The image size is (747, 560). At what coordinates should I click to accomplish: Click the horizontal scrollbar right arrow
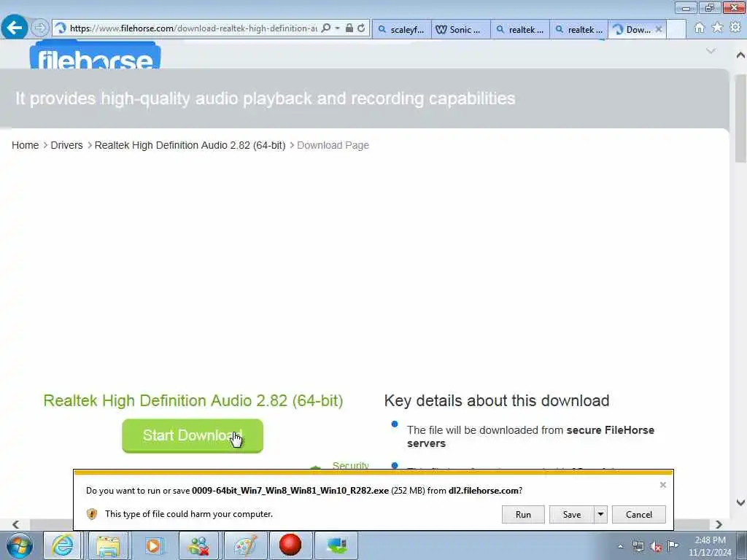[x=719, y=524]
